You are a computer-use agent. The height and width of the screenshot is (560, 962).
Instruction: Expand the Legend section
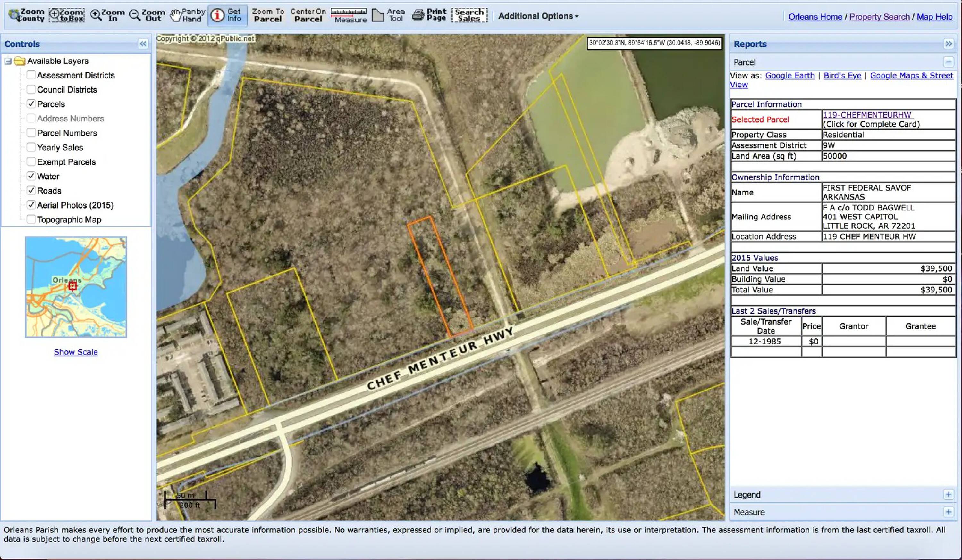tap(948, 494)
